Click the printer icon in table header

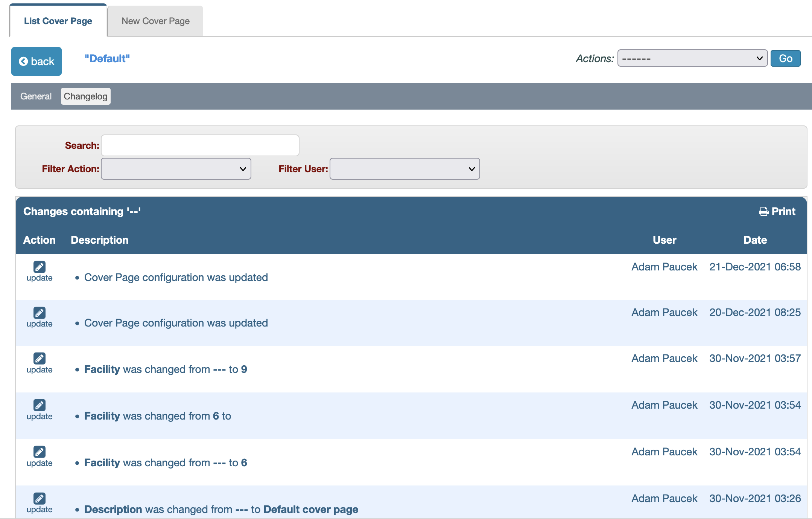(x=763, y=212)
